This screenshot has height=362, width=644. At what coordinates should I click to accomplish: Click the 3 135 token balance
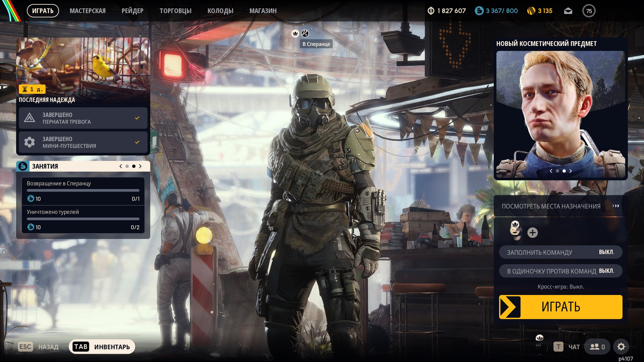point(545,11)
